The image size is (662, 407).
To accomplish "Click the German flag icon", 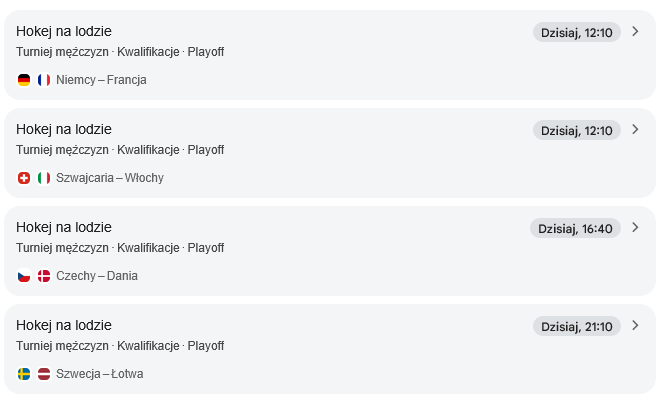I will pyautogui.click(x=24, y=80).
